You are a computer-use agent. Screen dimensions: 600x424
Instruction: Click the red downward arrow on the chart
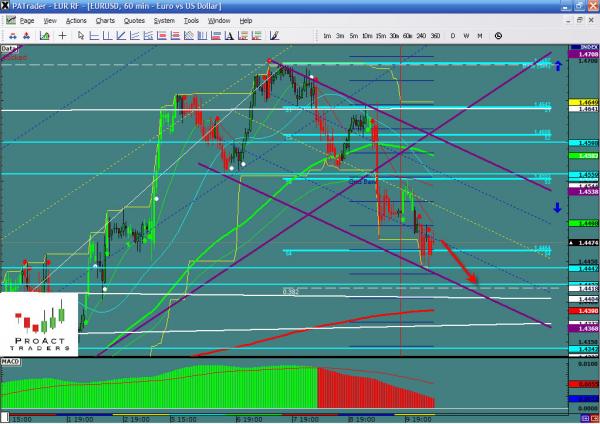point(456,262)
